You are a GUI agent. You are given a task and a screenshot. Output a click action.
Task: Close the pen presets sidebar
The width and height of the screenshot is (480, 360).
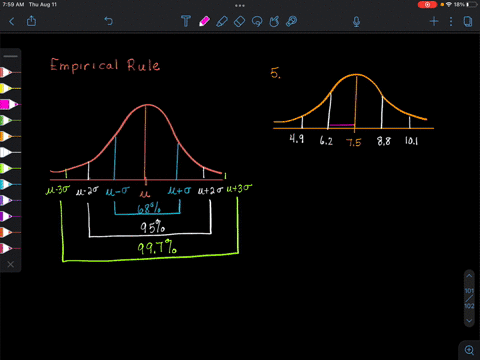tap(11, 264)
